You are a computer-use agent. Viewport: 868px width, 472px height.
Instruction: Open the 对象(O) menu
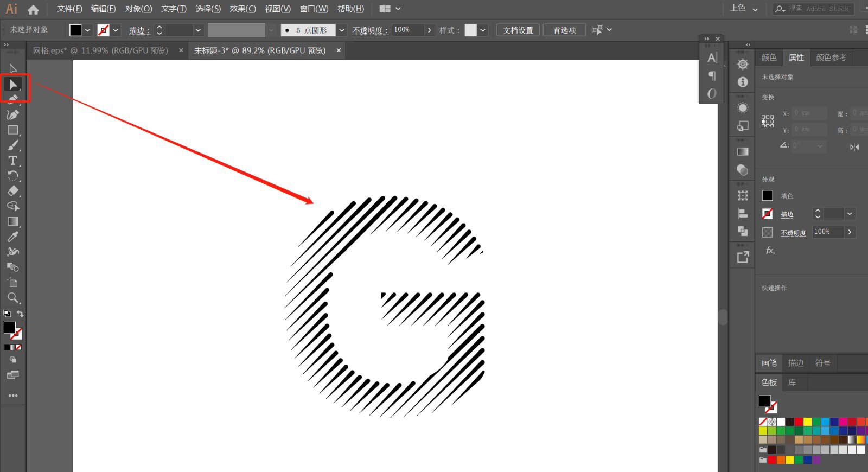click(138, 9)
